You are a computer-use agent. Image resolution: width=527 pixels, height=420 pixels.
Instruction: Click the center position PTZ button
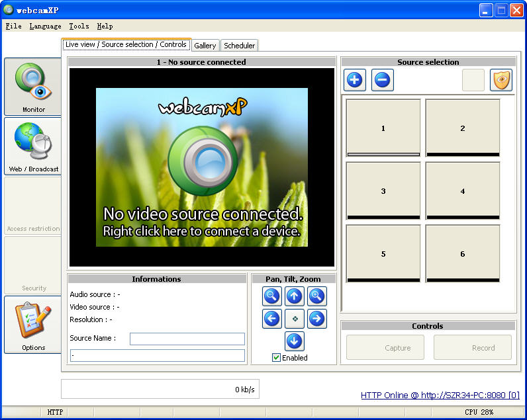click(295, 319)
